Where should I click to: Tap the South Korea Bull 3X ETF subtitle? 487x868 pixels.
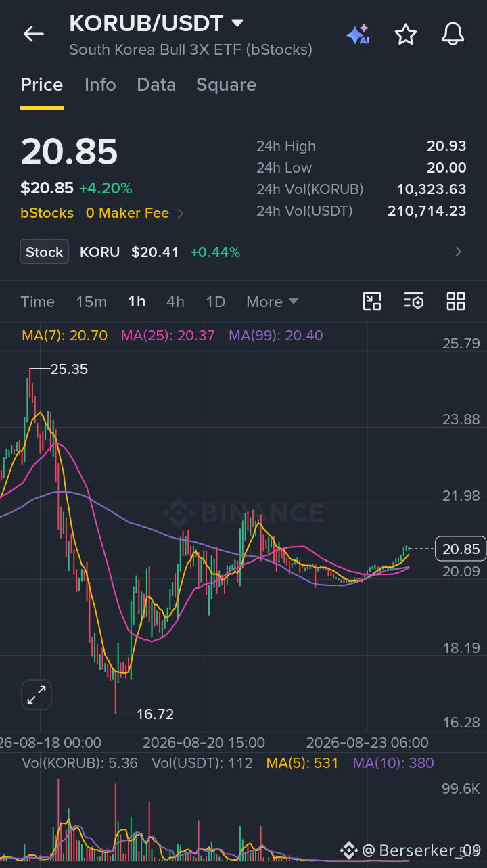191,49
